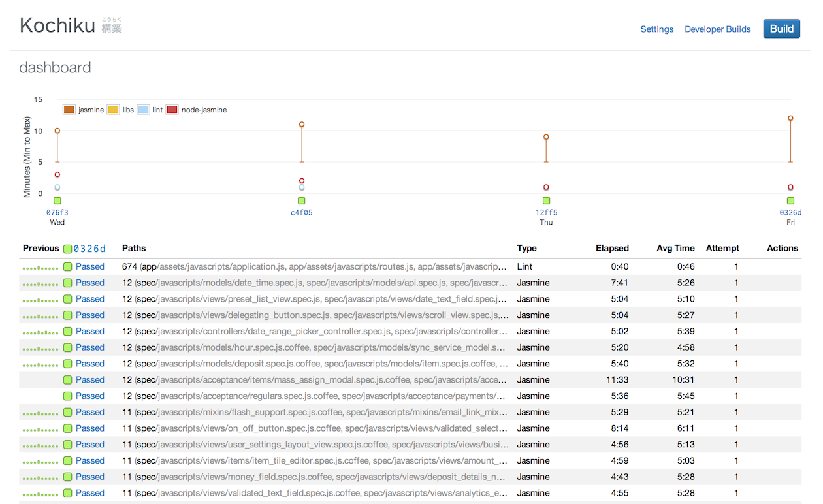This screenshot has width=823, height=504.
Task: Click status icon for preset_list_view row
Action: (67, 299)
